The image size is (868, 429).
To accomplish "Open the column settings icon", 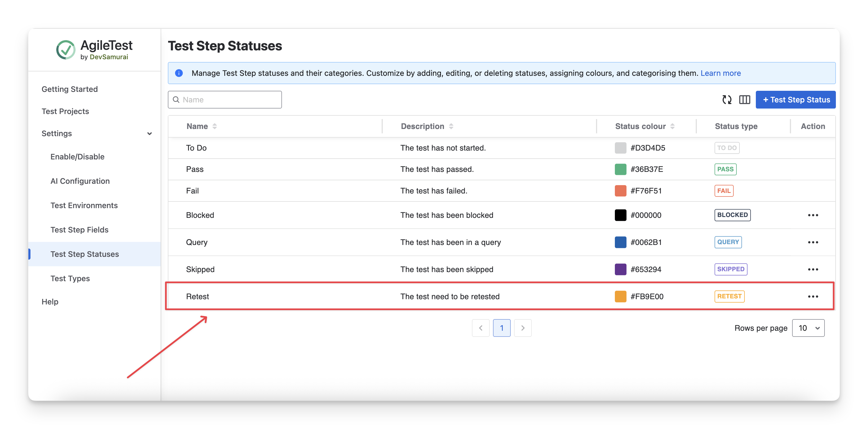I will pyautogui.click(x=744, y=100).
